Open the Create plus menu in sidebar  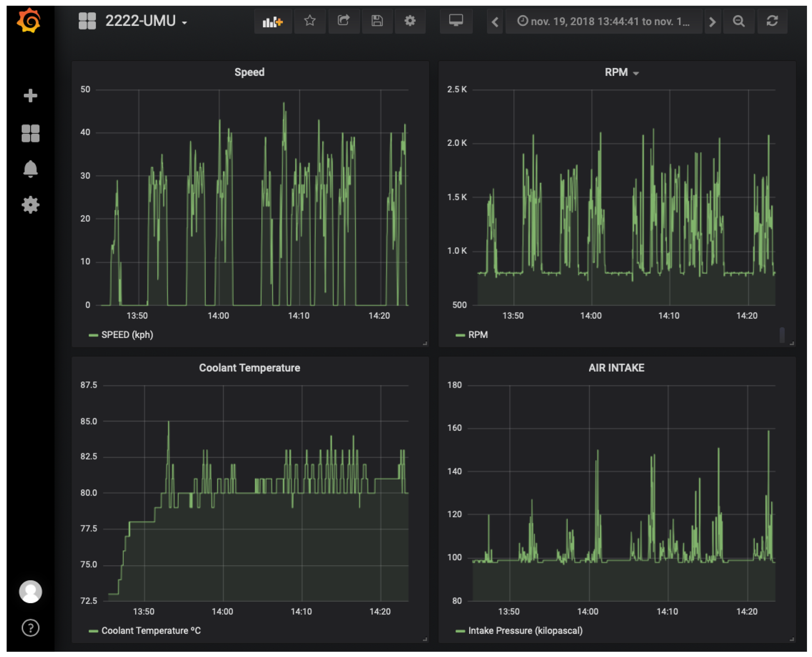pos(30,95)
